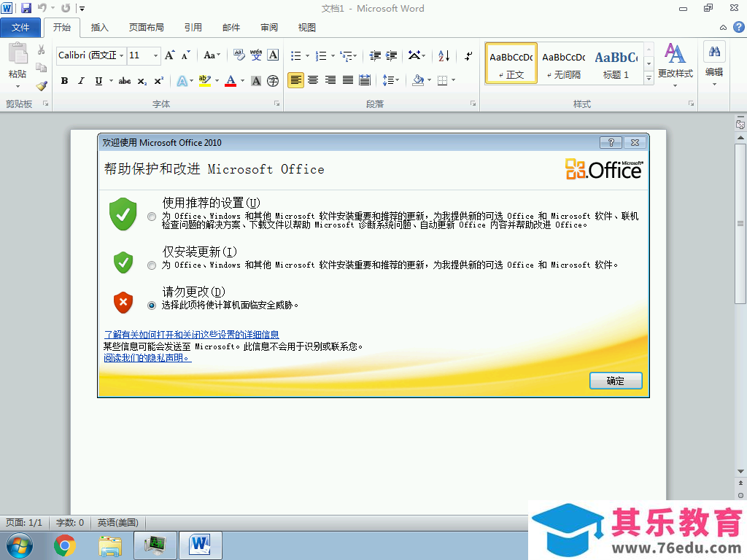Click the 确定 button in dialog
The width and height of the screenshot is (747, 560).
(x=616, y=381)
